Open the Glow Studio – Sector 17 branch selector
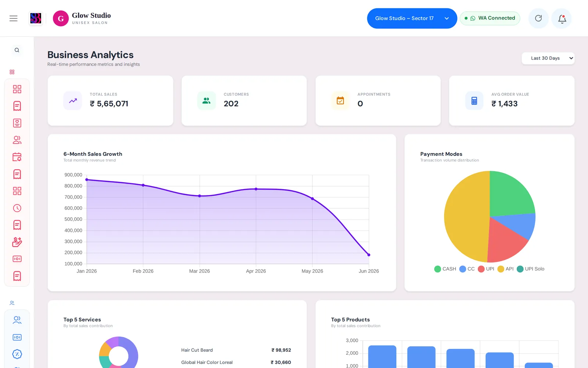This screenshot has width=588, height=368. tap(412, 18)
